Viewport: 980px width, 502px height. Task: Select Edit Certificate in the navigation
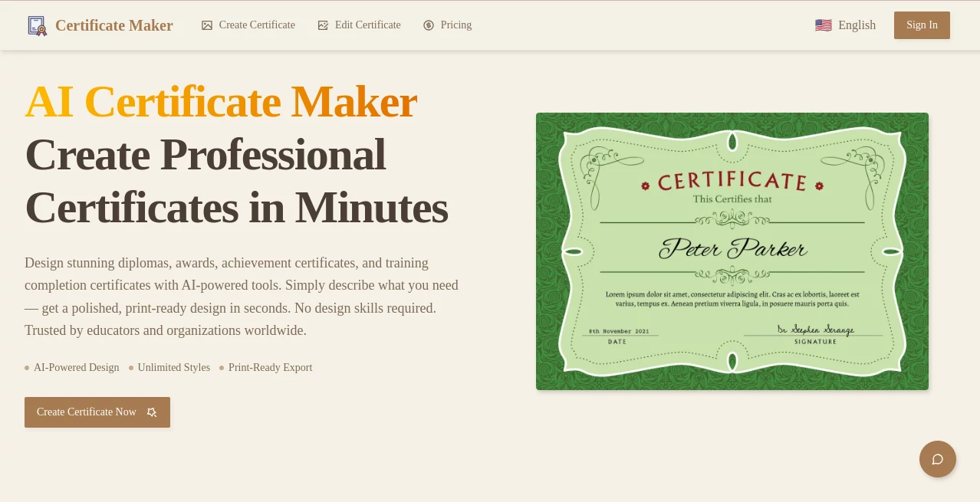(367, 25)
